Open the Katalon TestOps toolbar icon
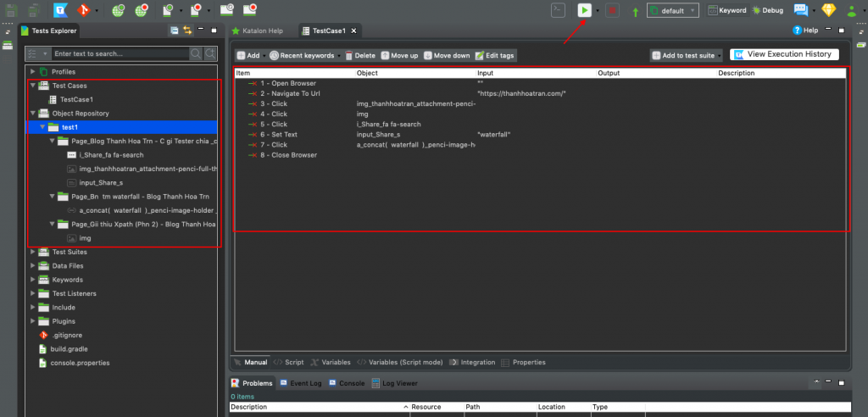Viewport: 868px width, 417px height. [x=61, y=10]
